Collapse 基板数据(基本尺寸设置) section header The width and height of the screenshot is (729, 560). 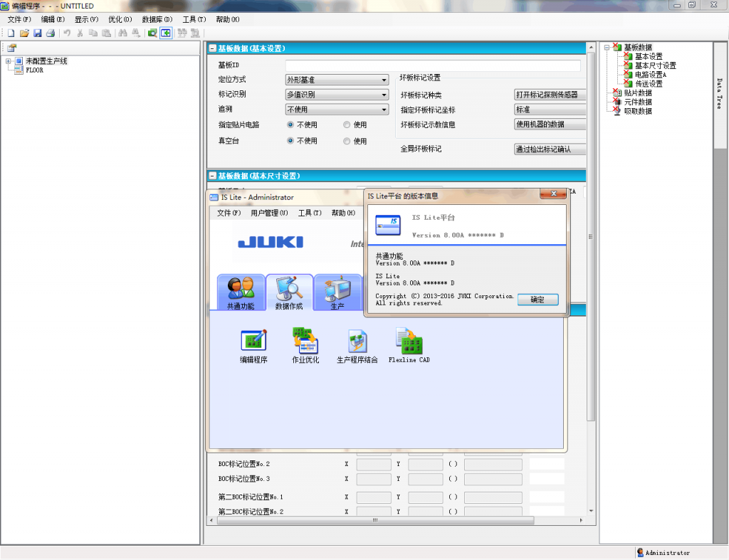pos(212,176)
